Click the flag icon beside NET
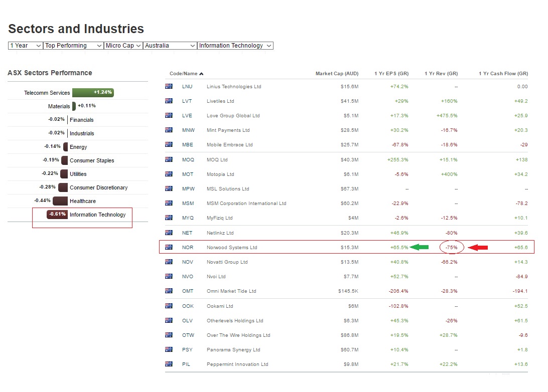This screenshot has height=392, width=548. pyautogui.click(x=169, y=233)
